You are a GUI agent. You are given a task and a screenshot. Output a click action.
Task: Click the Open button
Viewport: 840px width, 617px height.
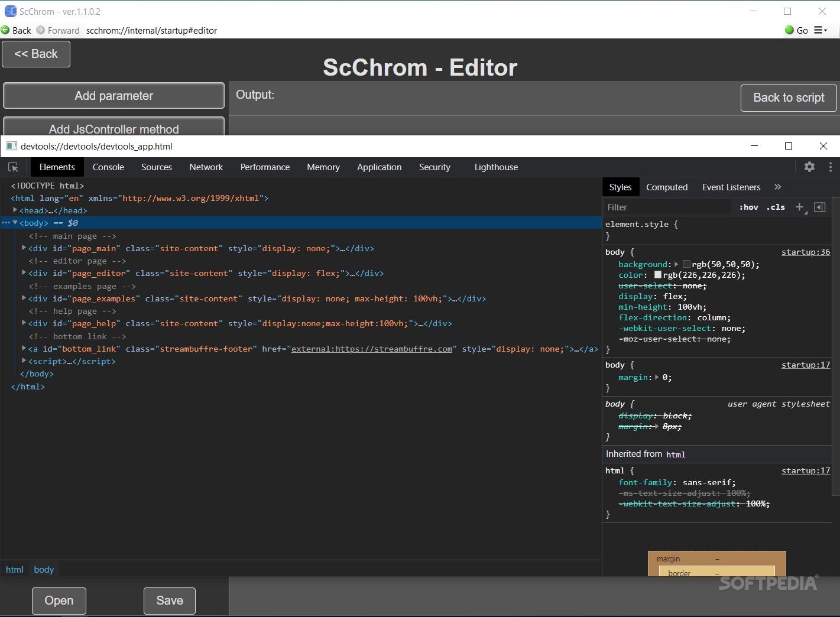coord(59,600)
